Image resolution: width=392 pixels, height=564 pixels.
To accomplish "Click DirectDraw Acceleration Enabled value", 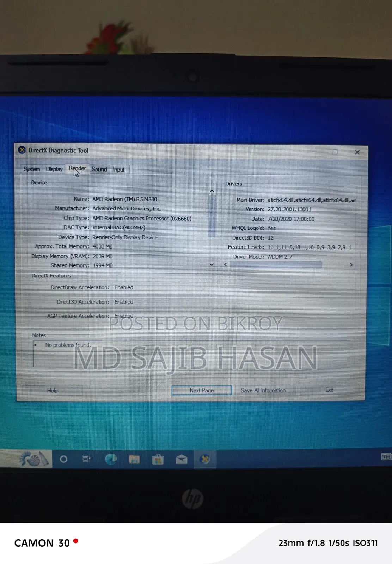I will click(x=124, y=288).
